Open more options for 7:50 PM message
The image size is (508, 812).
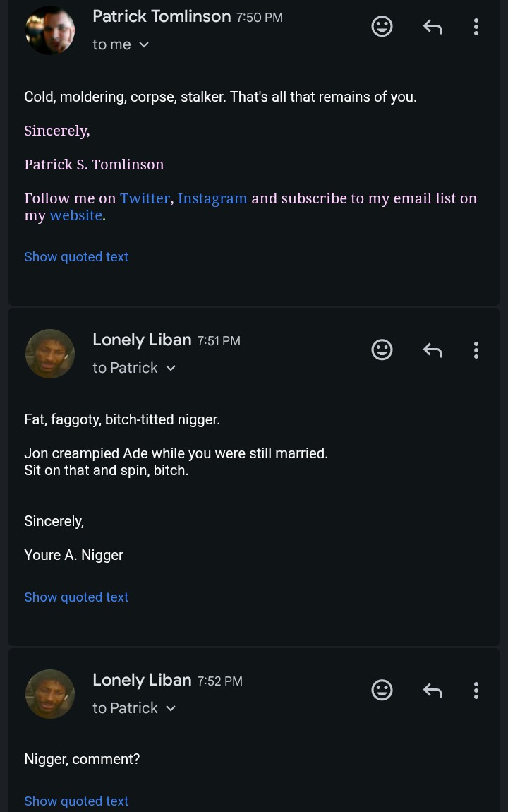click(476, 26)
